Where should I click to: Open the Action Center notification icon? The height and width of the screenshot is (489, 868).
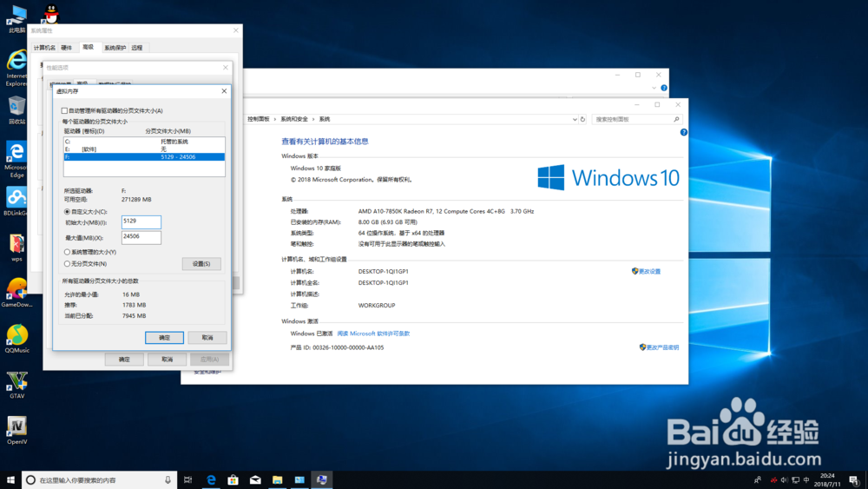tap(854, 479)
